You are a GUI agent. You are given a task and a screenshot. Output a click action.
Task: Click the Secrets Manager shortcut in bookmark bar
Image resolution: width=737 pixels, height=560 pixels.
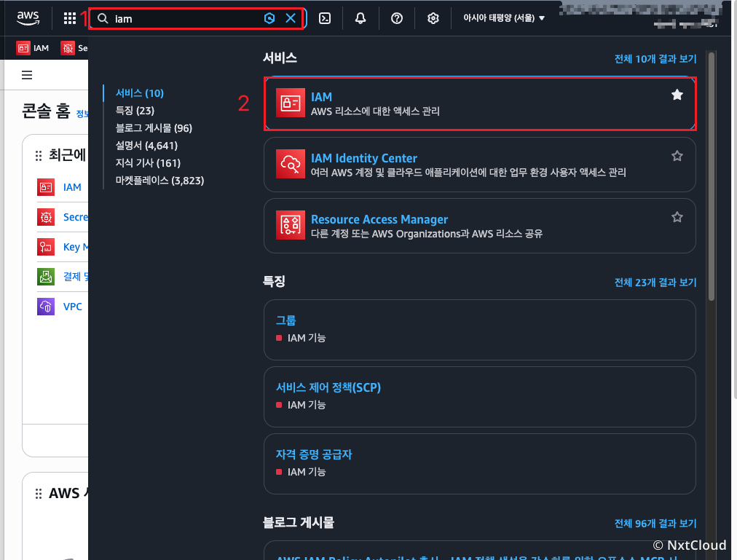point(74,48)
